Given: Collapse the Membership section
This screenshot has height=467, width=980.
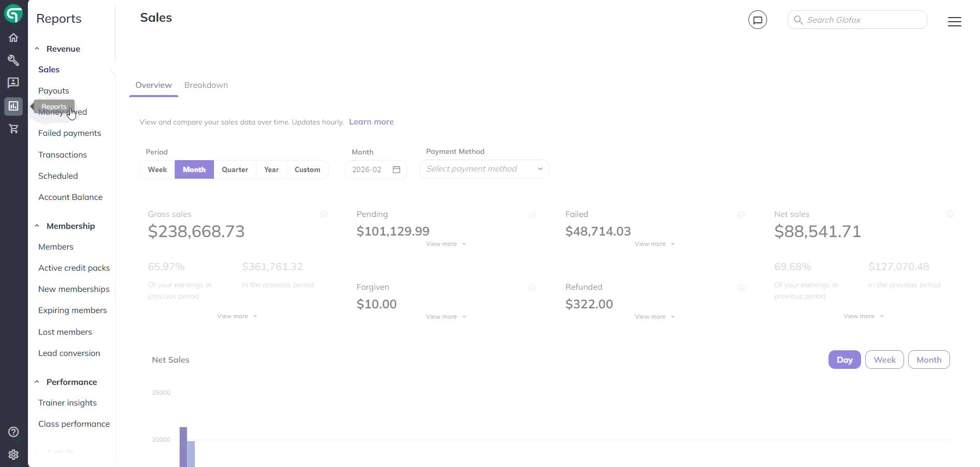Looking at the screenshot, I should pos(37,226).
